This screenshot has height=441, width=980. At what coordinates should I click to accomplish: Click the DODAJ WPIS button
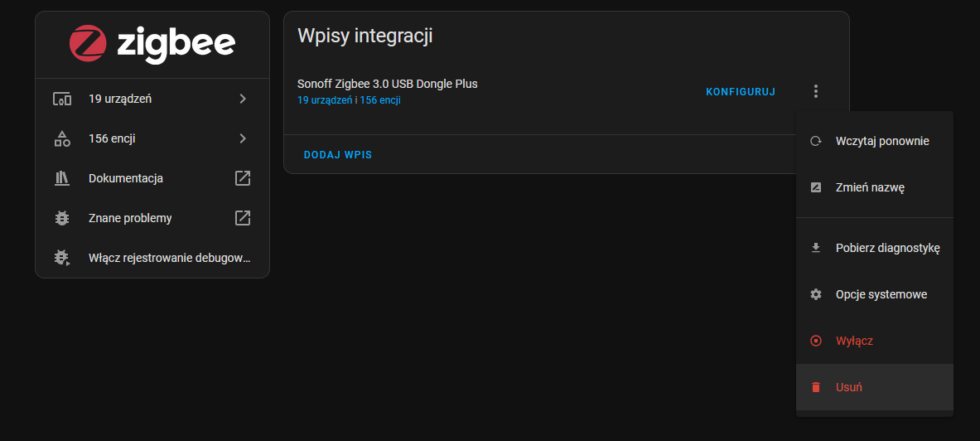337,154
